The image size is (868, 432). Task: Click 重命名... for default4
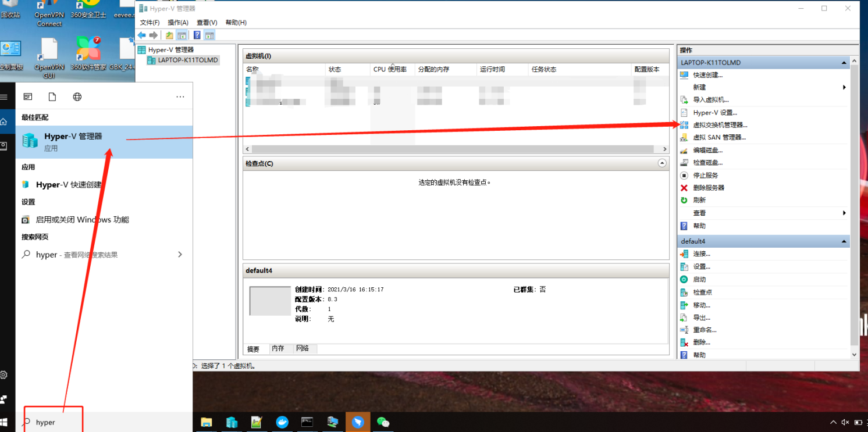[704, 330]
